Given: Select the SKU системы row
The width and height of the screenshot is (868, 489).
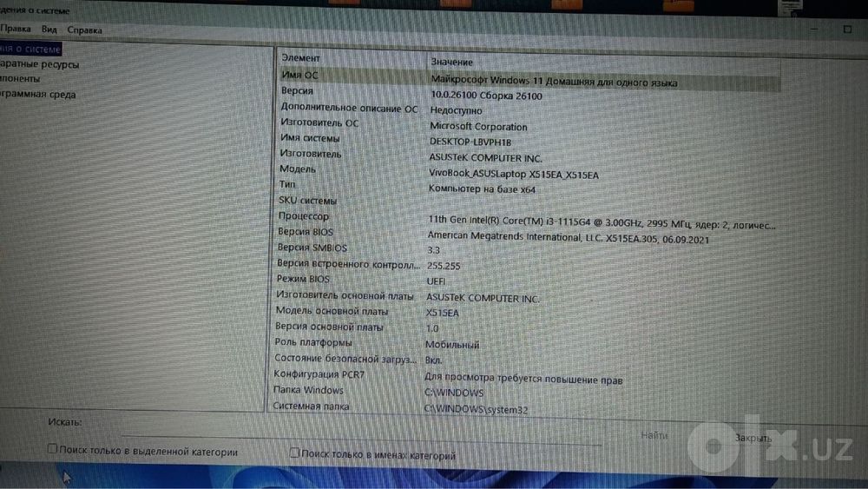Looking at the screenshot, I should pyautogui.click(x=308, y=201).
